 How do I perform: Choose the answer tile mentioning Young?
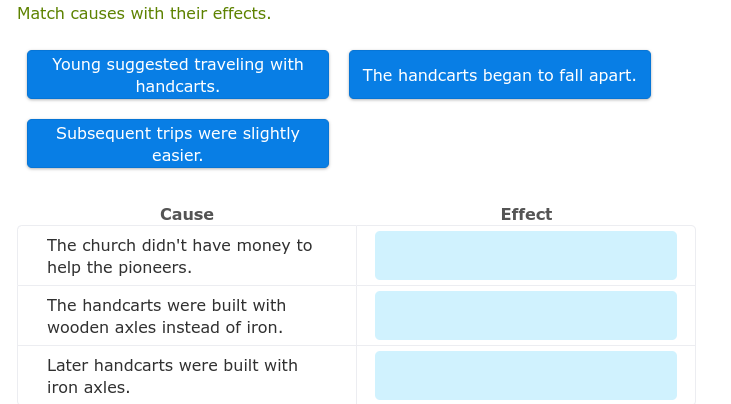(178, 75)
